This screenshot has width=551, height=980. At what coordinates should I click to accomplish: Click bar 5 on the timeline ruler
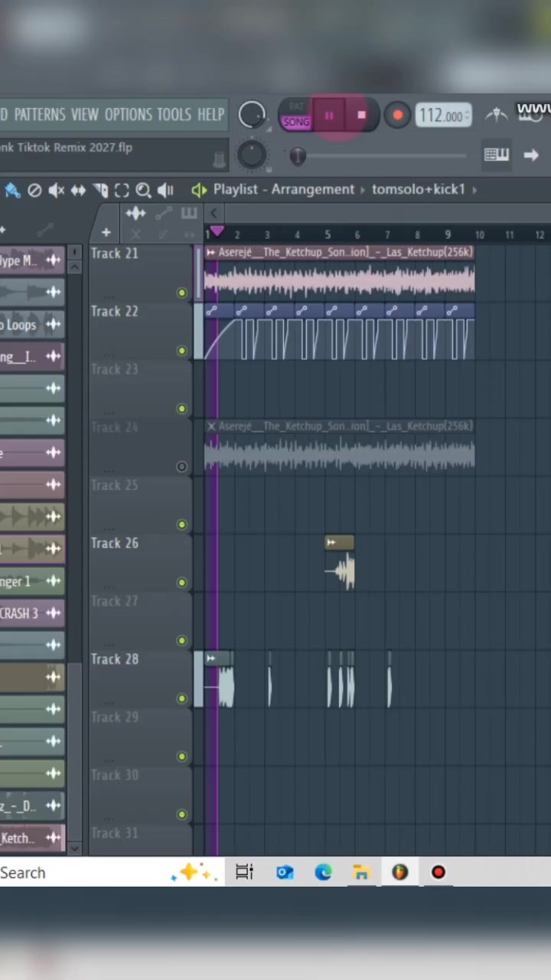(x=328, y=234)
